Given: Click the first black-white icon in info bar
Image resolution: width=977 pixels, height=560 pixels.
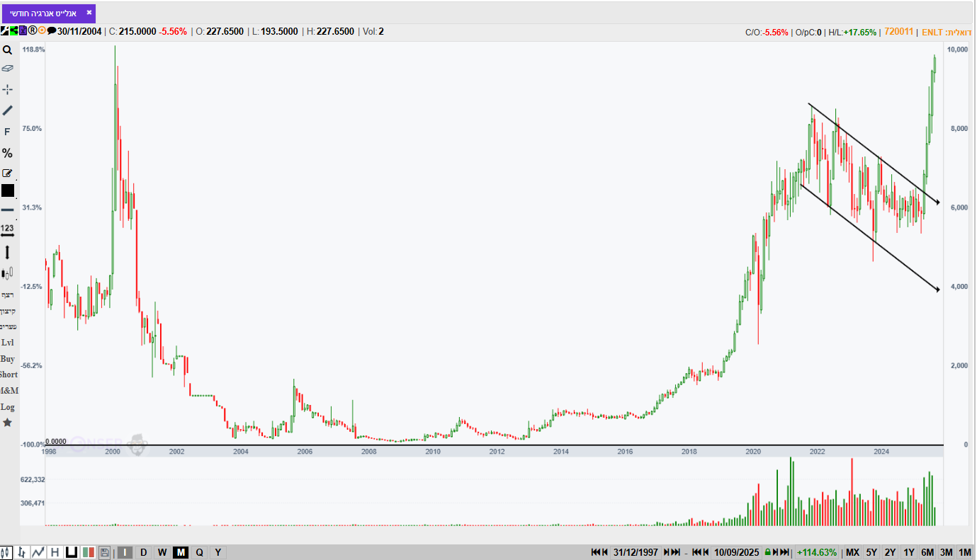Looking at the screenshot, I should [4, 31].
